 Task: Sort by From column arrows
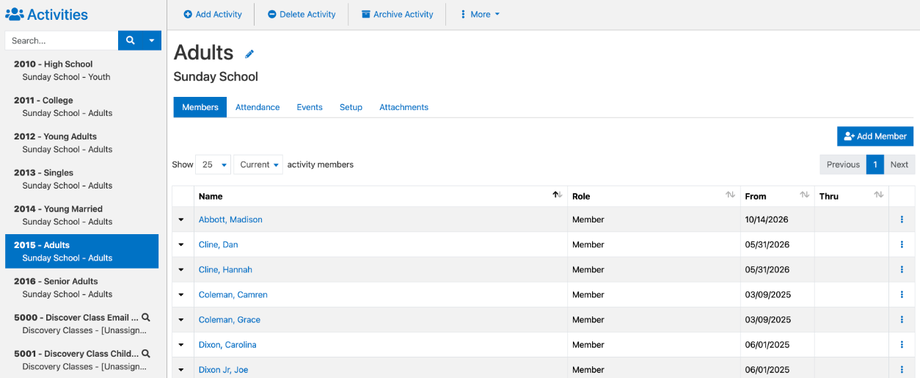click(804, 195)
